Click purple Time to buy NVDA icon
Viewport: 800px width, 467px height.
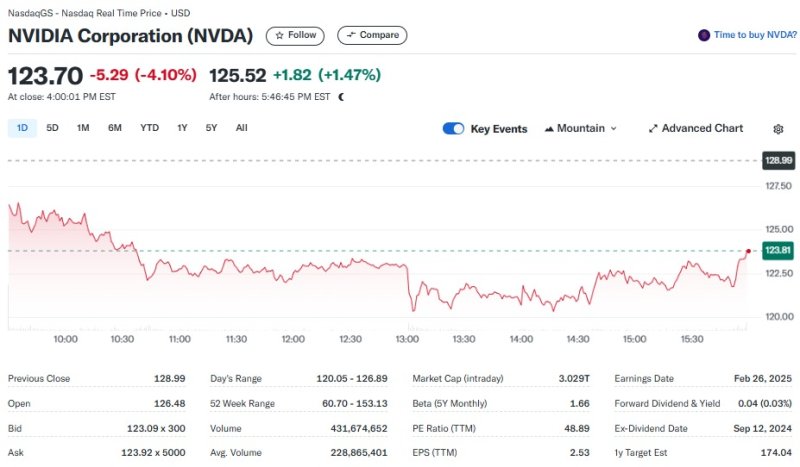(x=704, y=35)
